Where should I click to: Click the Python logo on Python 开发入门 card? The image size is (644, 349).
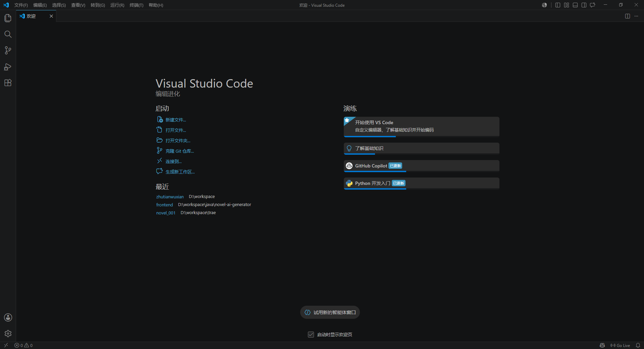[349, 183]
